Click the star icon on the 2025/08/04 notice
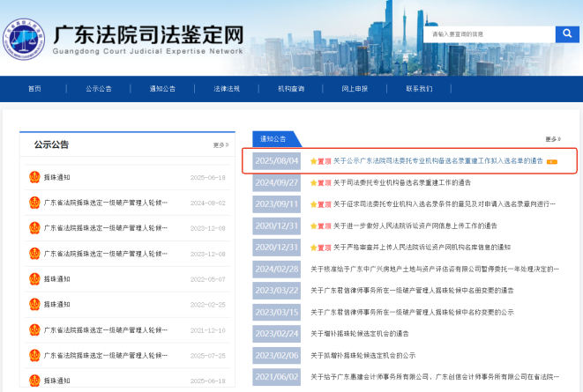The height and width of the screenshot is (392, 583). [x=313, y=162]
